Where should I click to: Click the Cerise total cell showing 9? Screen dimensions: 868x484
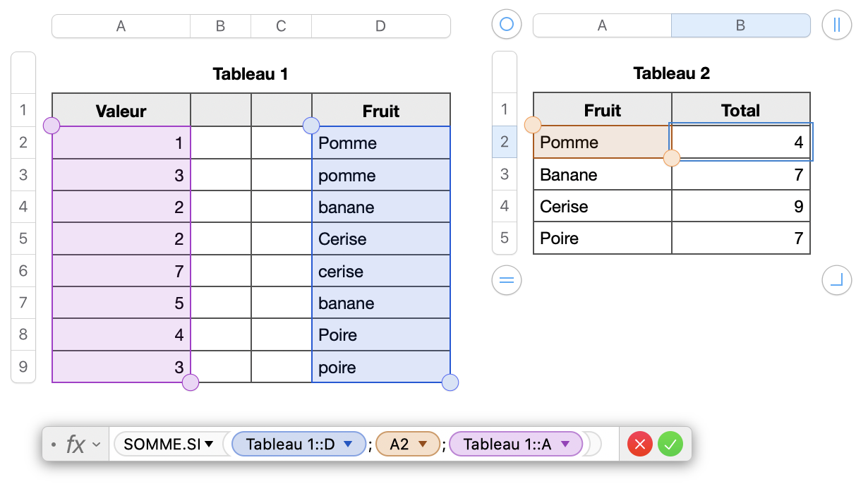pyautogui.click(x=740, y=207)
